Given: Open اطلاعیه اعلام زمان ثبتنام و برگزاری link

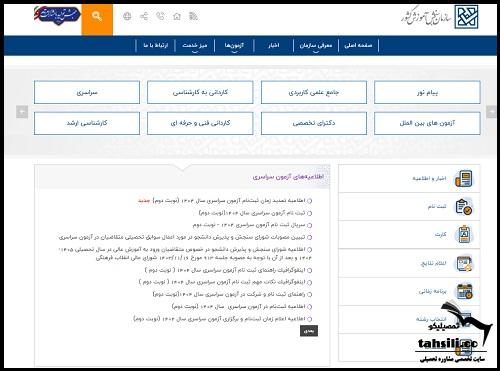Looking at the screenshot, I should pos(219,319).
